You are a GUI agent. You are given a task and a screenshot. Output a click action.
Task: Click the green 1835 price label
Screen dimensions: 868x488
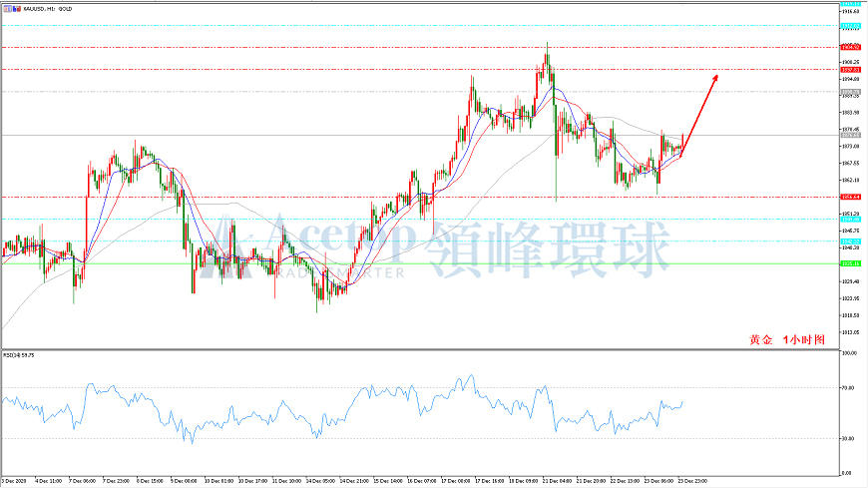(850, 263)
